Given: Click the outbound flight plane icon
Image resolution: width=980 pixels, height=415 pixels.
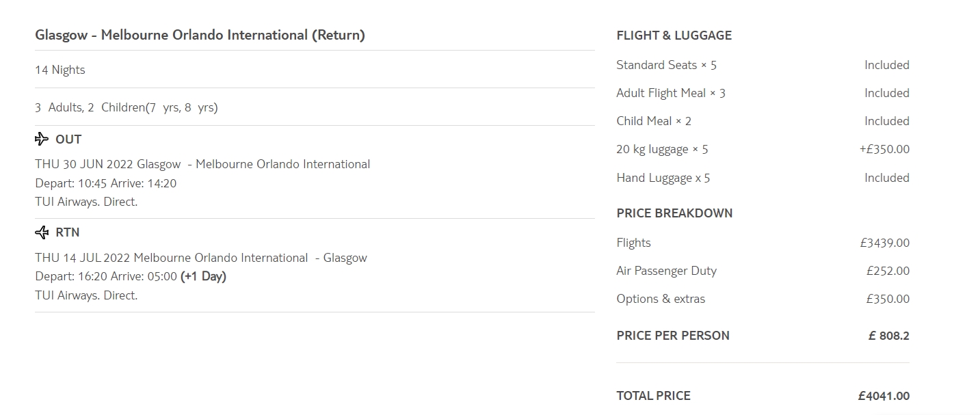Looking at the screenshot, I should point(42,139).
